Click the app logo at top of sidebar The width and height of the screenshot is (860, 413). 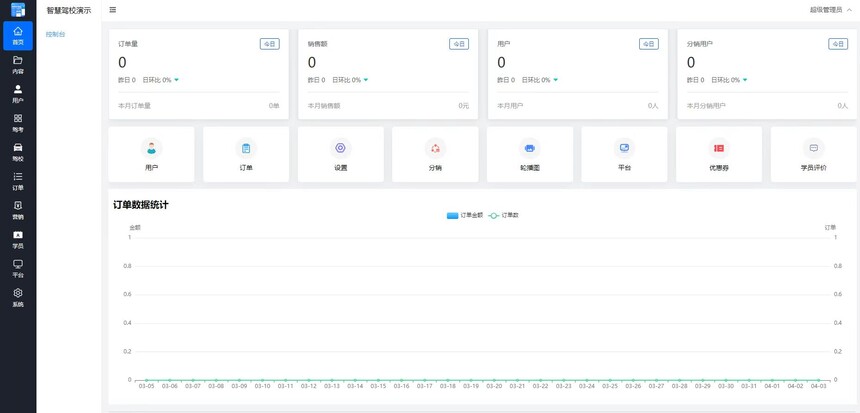click(18, 10)
